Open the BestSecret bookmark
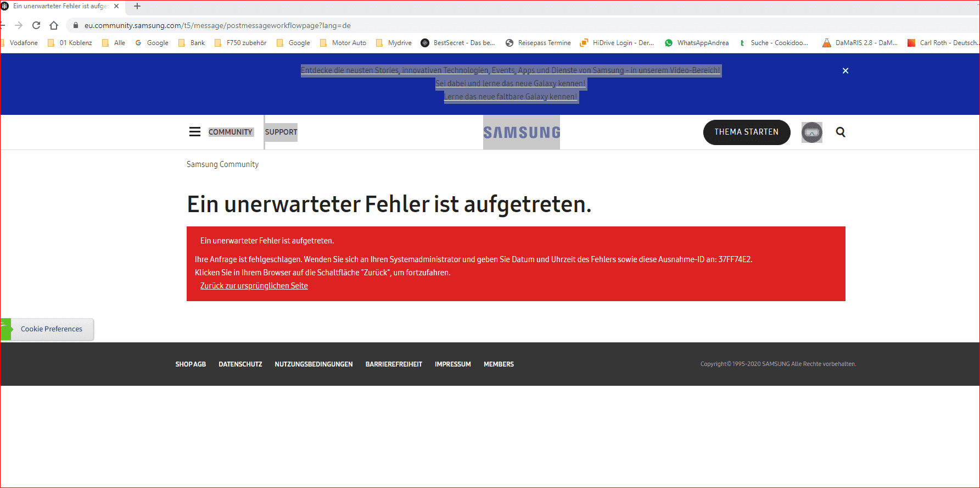The width and height of the screenshot is (980, 488). click(458, 43)
